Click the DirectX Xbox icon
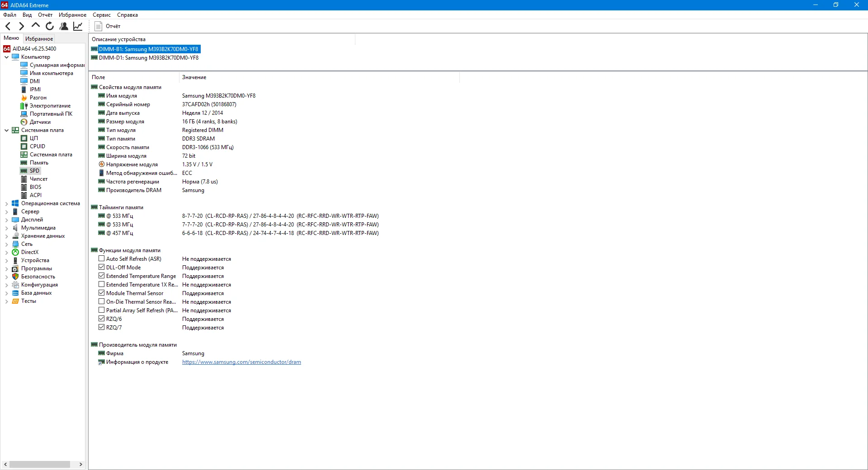The image size is (868, 470). [15, 252]
